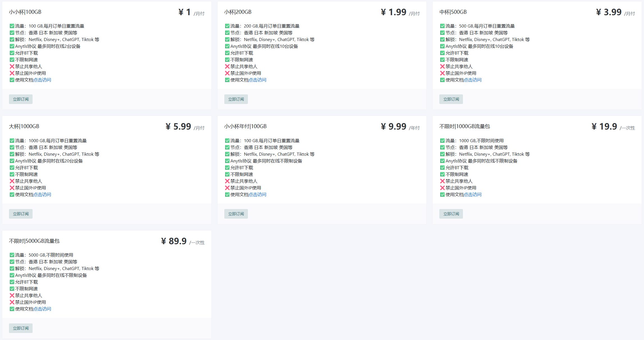Click text 节点 line in 不限时|5000GB流量包 card

pos(46,262)
